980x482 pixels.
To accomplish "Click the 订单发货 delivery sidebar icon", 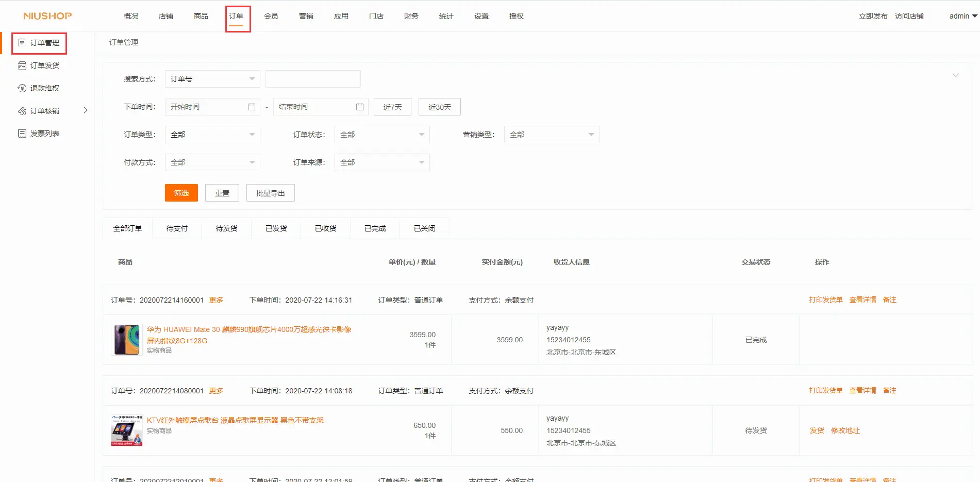I will point(22,65).
